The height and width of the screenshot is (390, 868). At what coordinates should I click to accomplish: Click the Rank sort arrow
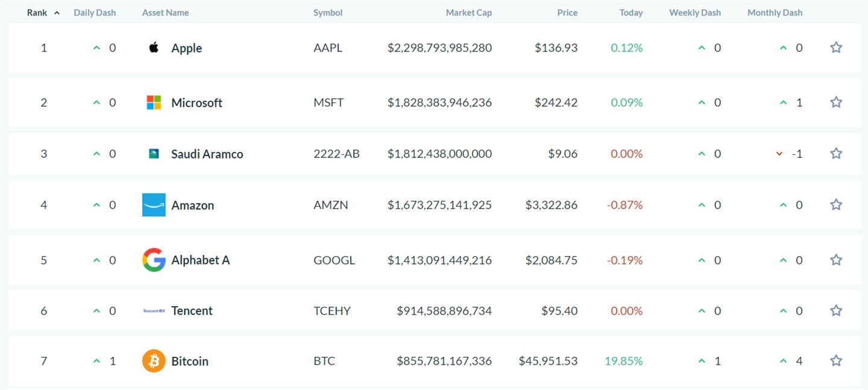[57, 13]
